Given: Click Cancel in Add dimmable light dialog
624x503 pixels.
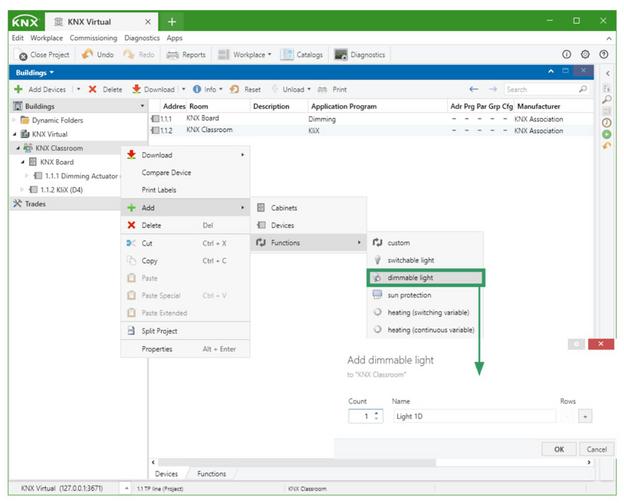Looking at the screenshot, I should [596, 449].
